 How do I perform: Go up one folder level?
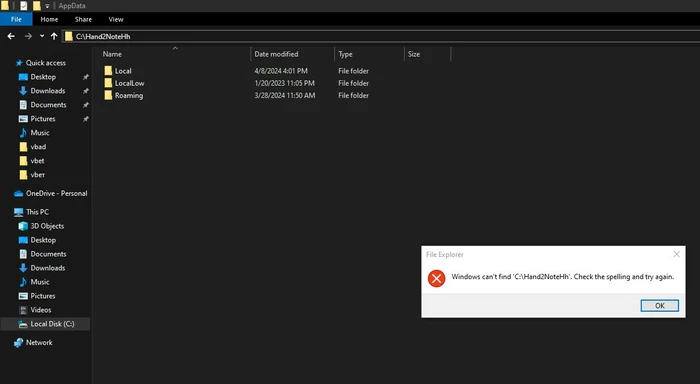click(x=54, y=36)
